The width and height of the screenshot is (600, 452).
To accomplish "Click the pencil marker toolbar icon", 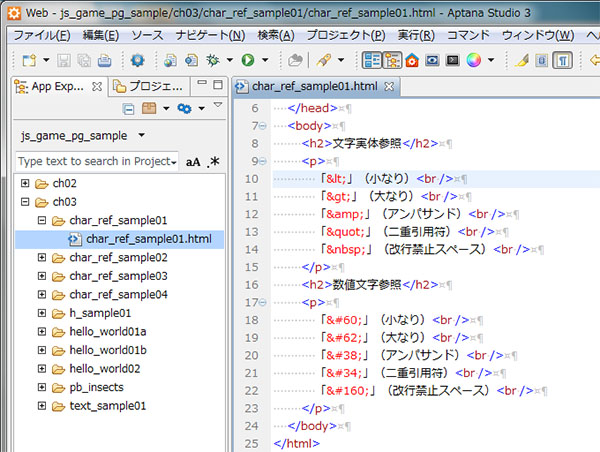I will click(324, 60).
